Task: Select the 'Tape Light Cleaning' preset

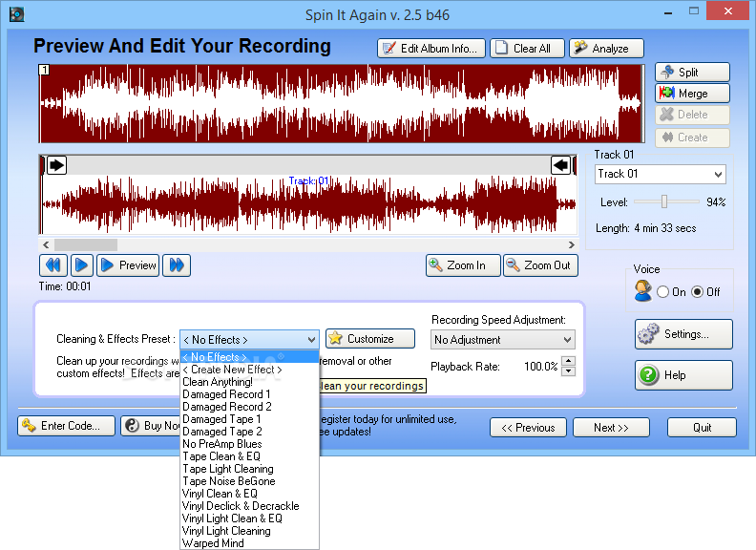Action: click(x=249, y=469)
